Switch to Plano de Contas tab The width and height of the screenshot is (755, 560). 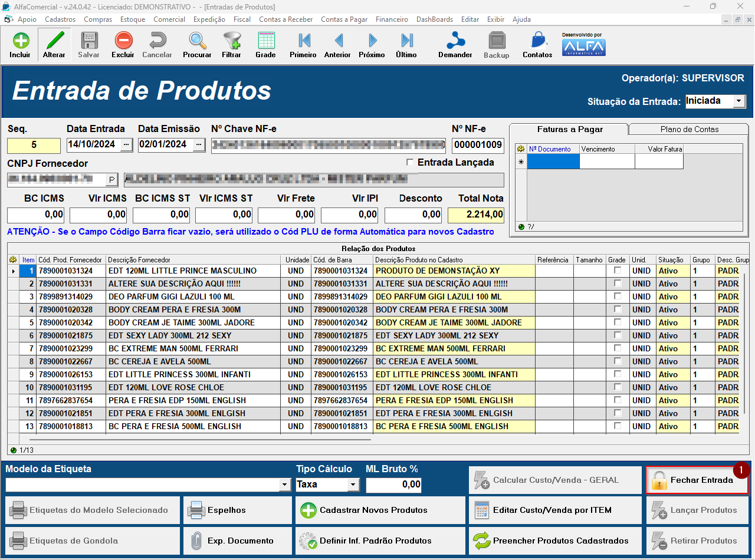(689, 129)
